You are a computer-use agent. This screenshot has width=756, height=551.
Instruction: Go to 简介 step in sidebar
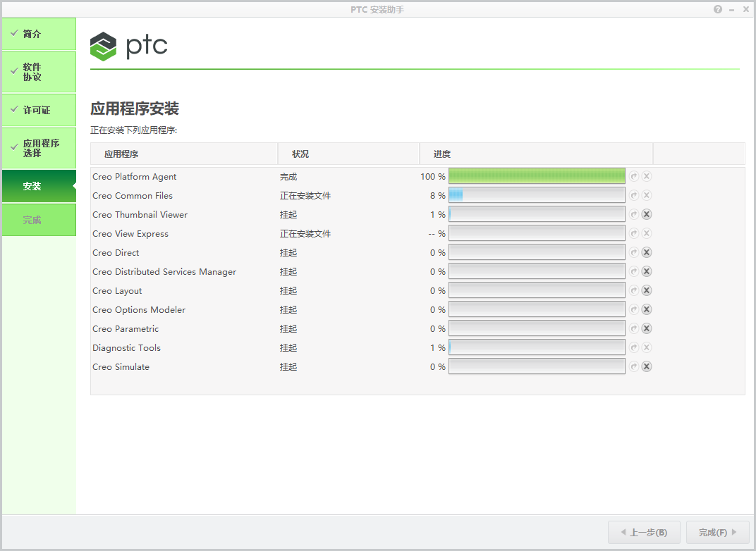39,34
